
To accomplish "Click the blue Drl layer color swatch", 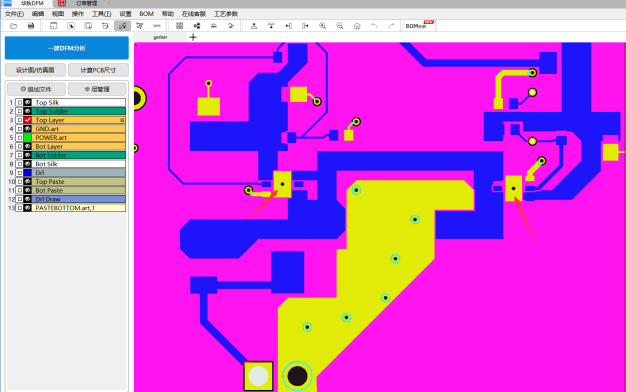I will coord(27,173).
